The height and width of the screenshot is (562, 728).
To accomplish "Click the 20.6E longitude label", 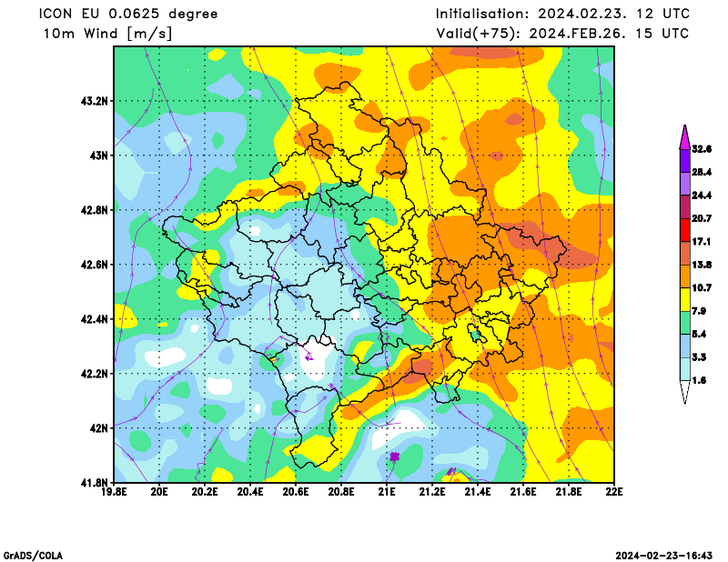I will click(x=296, y=492).
